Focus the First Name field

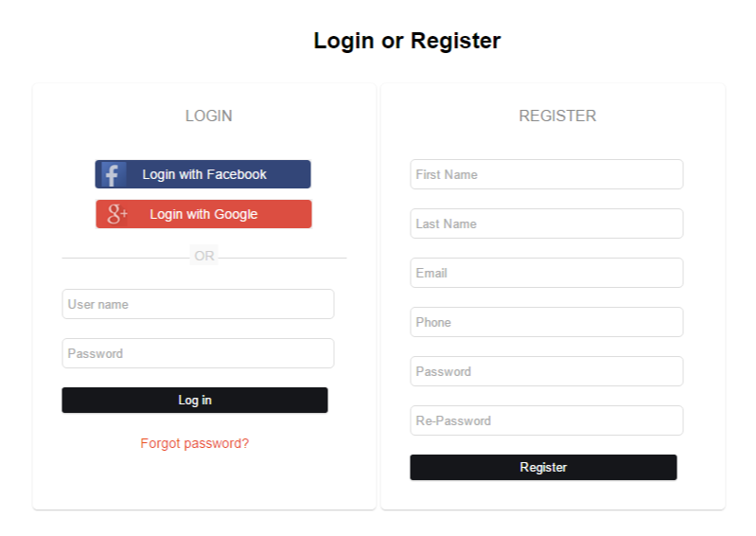click(x=547, y=174)
